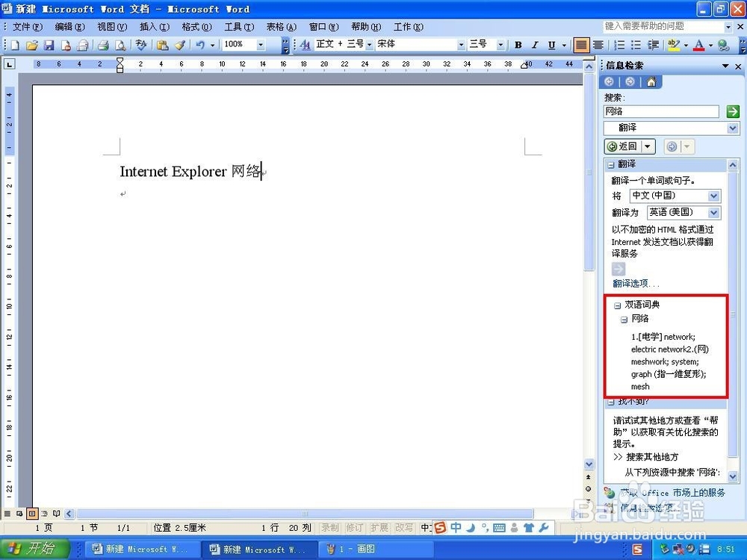The height and width of the screenshot is (560, 747).
Task: Open the style dropdown showing 正文 + 三号
Action: (x=369, y=45)
